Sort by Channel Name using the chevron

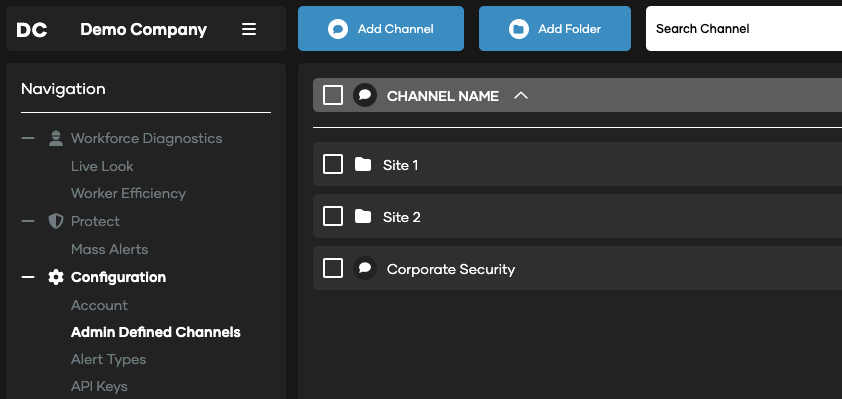click(521, 96)
